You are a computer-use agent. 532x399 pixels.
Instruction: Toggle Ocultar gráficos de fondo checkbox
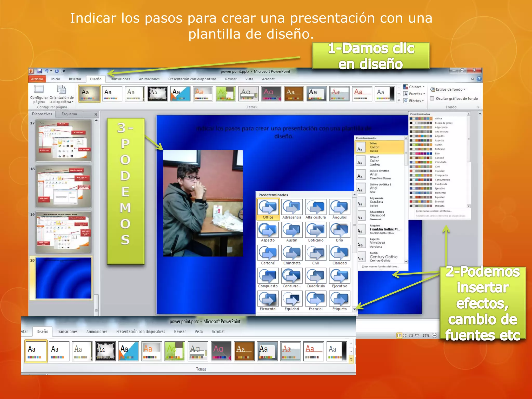coord(432,98)
